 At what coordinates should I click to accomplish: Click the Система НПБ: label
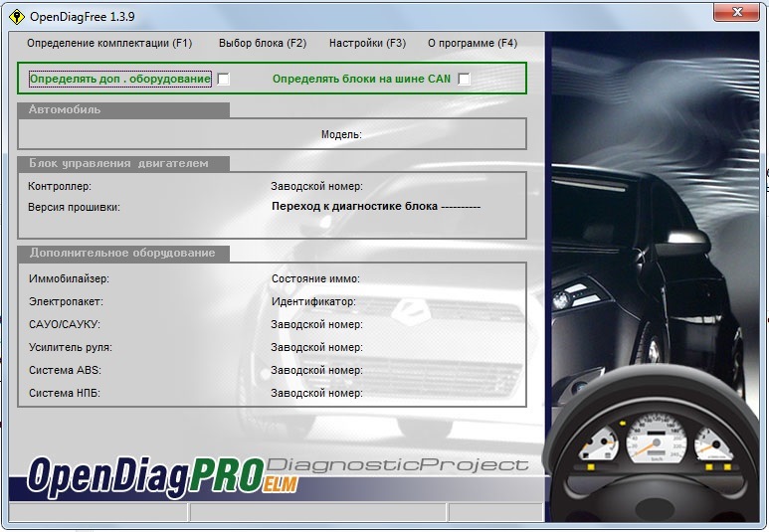65,393
